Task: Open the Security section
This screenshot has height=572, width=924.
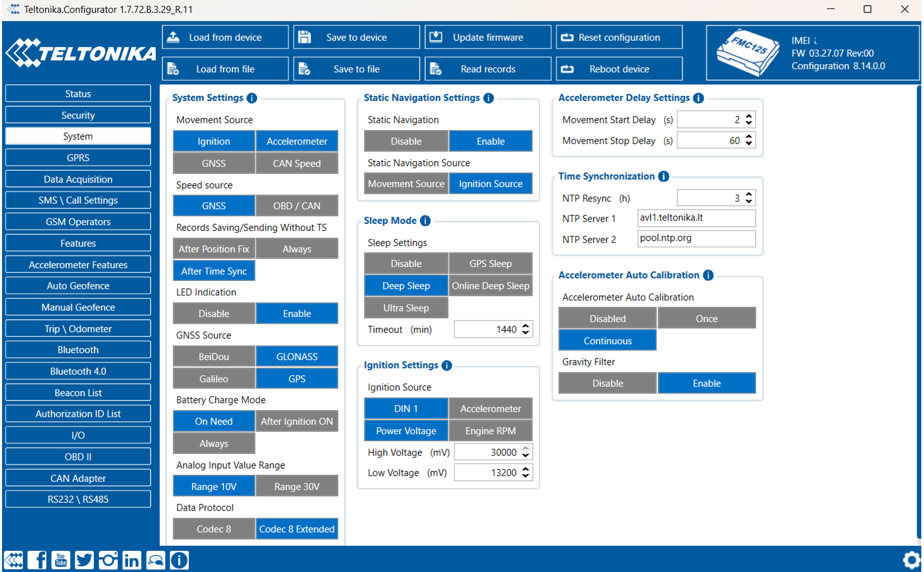Action: (x=78, y=115)
